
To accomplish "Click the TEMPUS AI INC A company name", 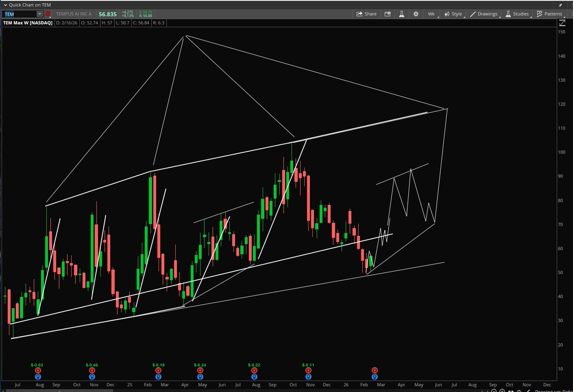I will (74, 14).
